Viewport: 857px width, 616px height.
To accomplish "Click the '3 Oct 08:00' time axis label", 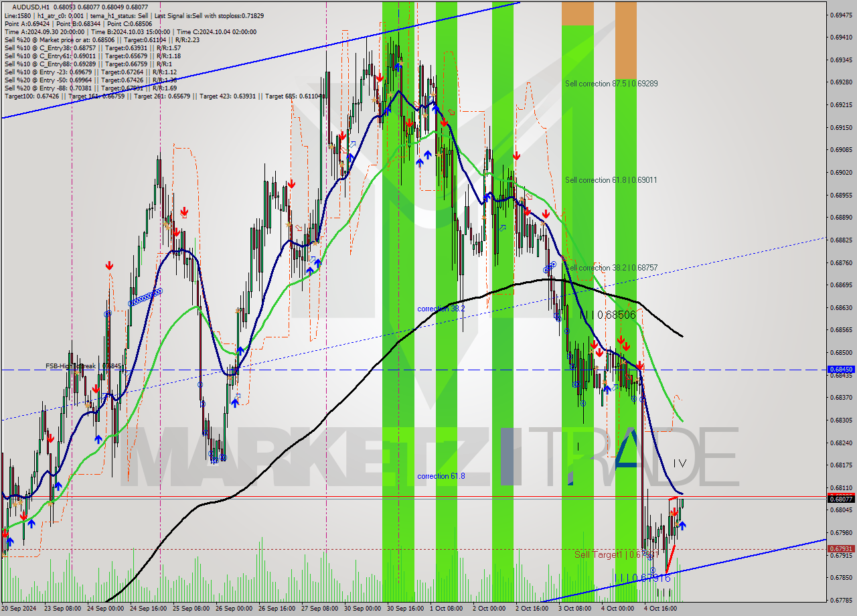I will (575, 609).
